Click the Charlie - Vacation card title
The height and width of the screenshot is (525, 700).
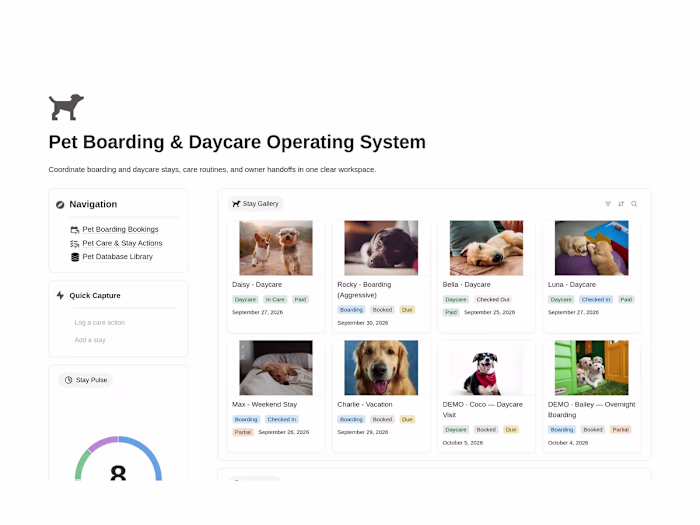click(365, 404)
